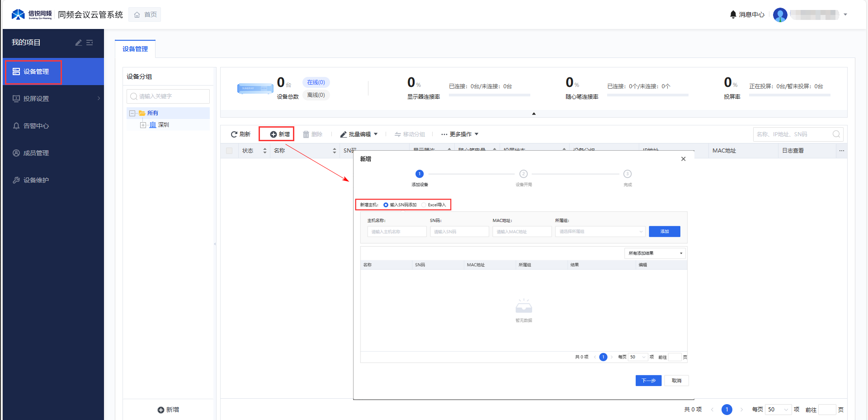Image resolution: width=868 pixels, height=420 pixels.
Task: Click the pencil icon beside 批量编辑
Action: click(344, 134)
